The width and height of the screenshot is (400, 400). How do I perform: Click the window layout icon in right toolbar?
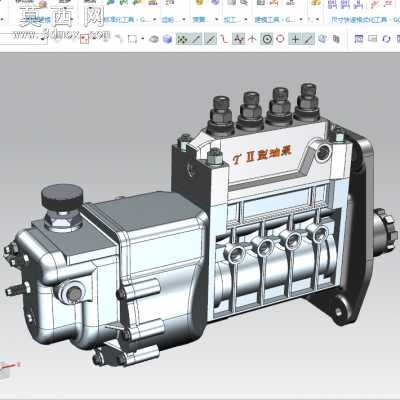pos(359,39)
